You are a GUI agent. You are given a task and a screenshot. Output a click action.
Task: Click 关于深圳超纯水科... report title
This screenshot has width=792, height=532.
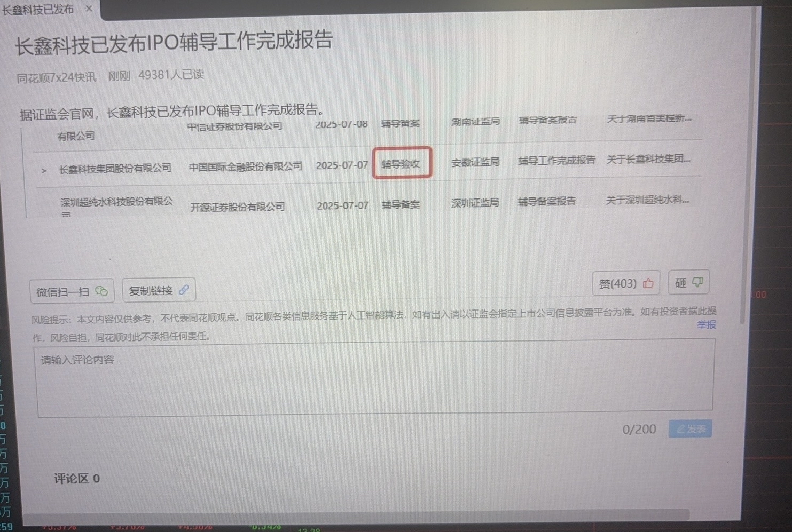click(x=647, y=200)
